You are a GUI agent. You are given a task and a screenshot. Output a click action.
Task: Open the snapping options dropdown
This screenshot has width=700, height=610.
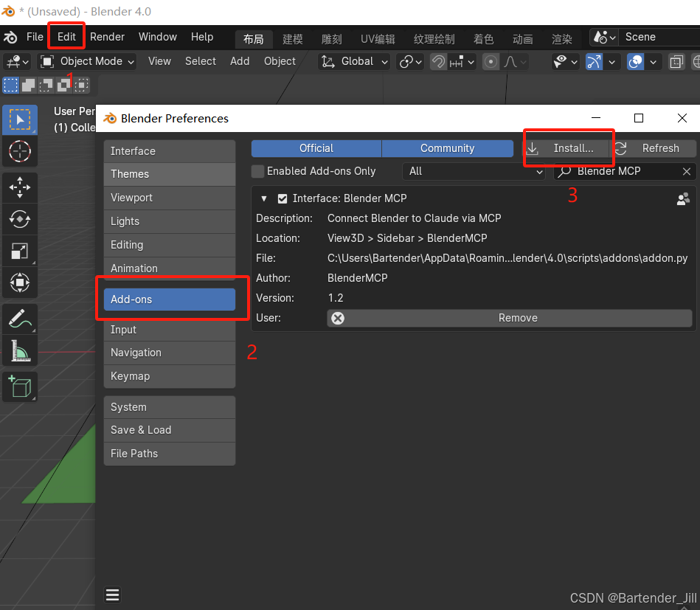[x=462, y=62]
